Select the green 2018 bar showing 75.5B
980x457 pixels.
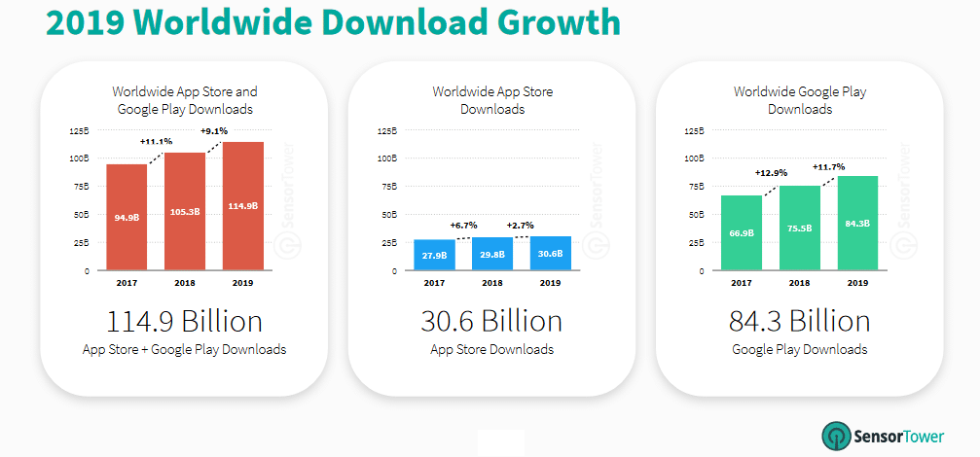coord(799,228)
